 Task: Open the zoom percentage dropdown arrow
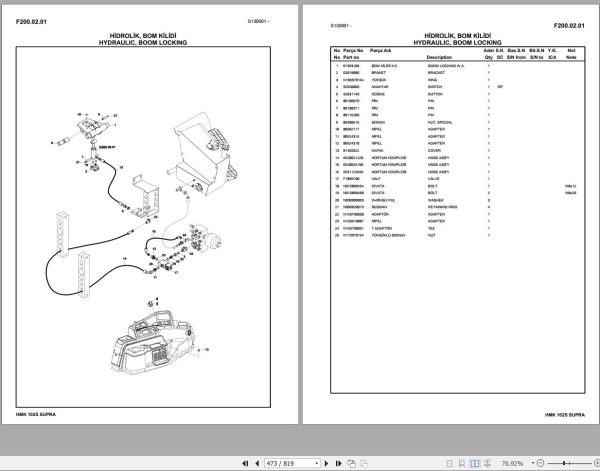[x=533, y=463]
